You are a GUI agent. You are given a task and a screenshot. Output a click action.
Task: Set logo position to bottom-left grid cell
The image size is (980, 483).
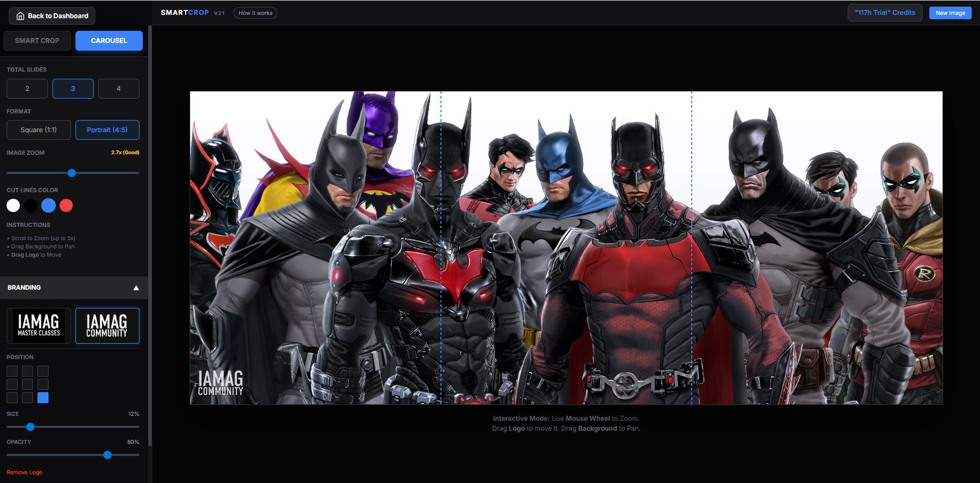pos(12,398)
